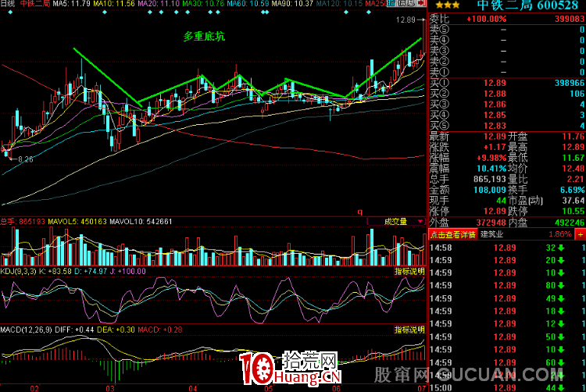Click the down arrow next to volume 60

(561, 362)
